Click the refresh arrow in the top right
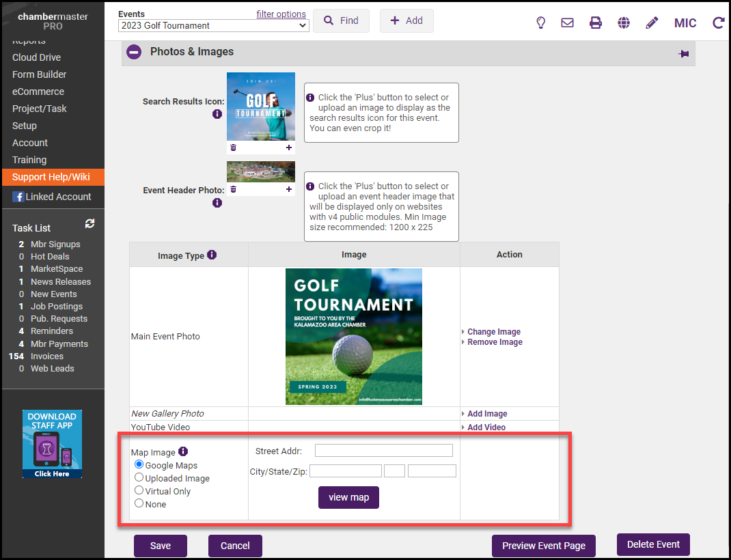 718,23
